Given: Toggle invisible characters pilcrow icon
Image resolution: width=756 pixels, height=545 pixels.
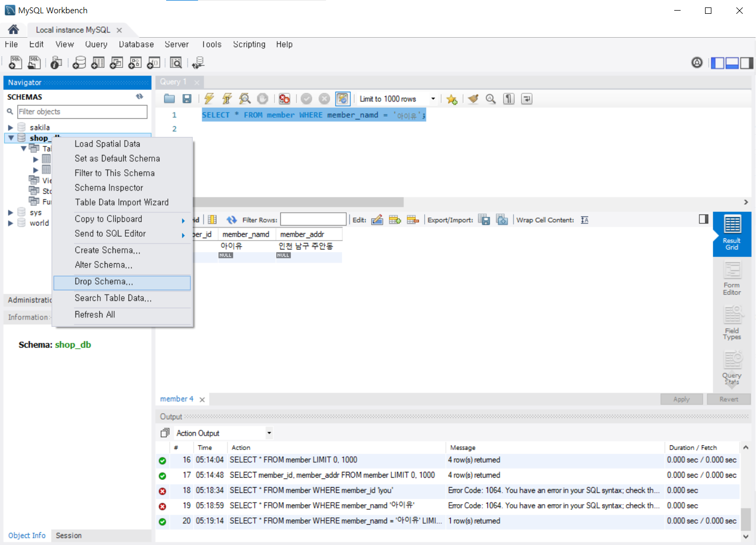Looking at the screenshot, I should click(x=509, y=99).
